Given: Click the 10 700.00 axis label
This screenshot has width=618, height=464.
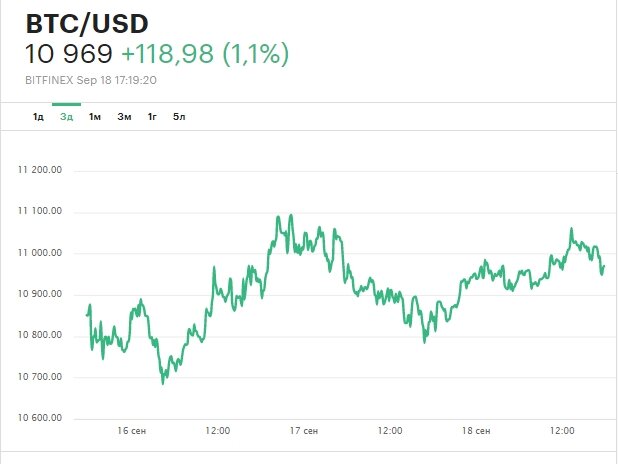Looking at the screenshot, I should [40, 377].
